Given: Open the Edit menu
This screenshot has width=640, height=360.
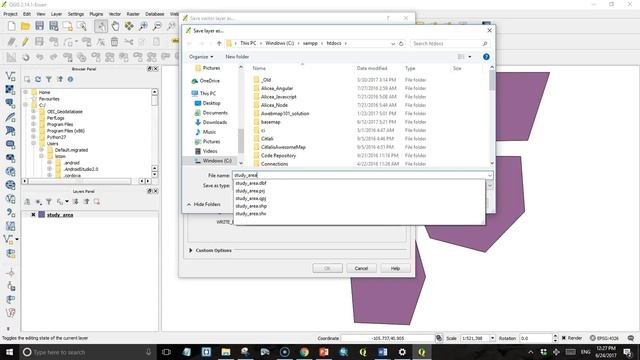Looking at the screenshot, I should (27, 14).
